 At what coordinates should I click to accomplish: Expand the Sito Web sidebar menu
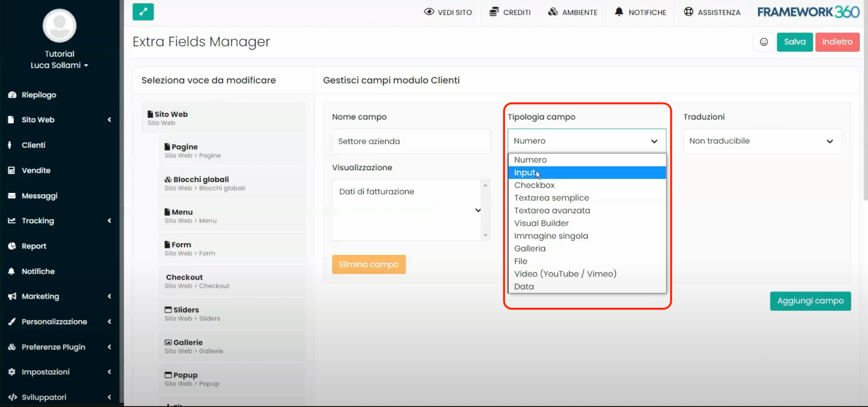coord(38,120)
